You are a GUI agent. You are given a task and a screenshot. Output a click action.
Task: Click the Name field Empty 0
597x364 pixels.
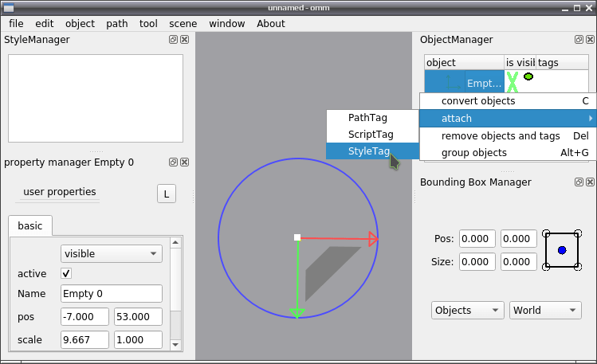point(111,294)
